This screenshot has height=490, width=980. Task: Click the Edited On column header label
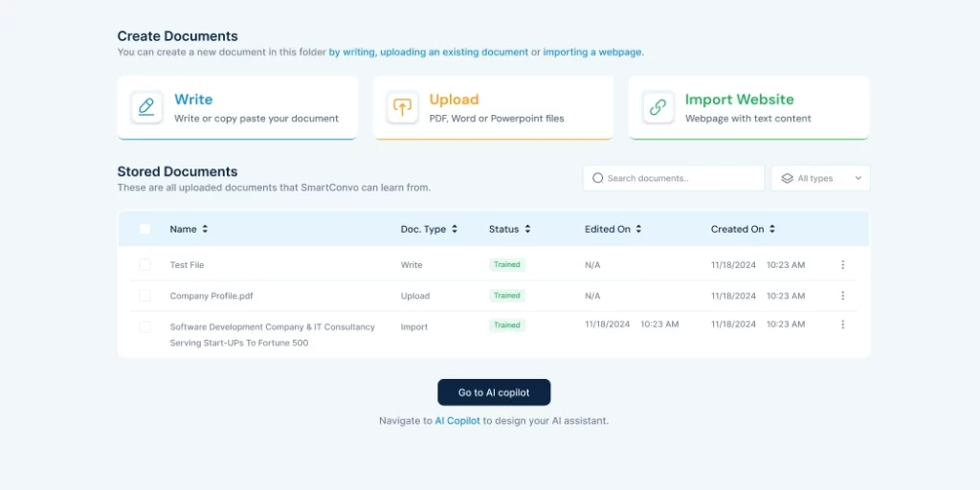click(608, 230)
